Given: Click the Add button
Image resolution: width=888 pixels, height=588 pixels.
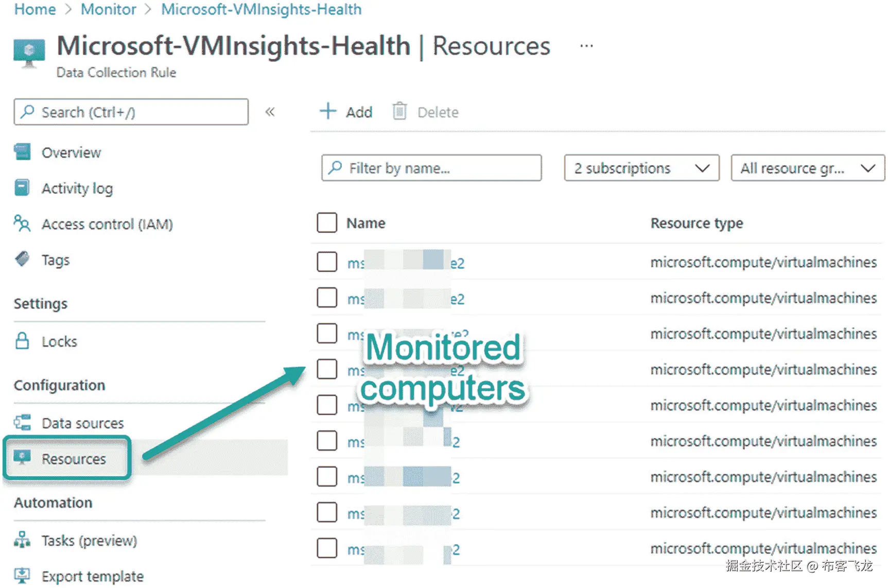Looking at the screenshot, I should 346,112.
